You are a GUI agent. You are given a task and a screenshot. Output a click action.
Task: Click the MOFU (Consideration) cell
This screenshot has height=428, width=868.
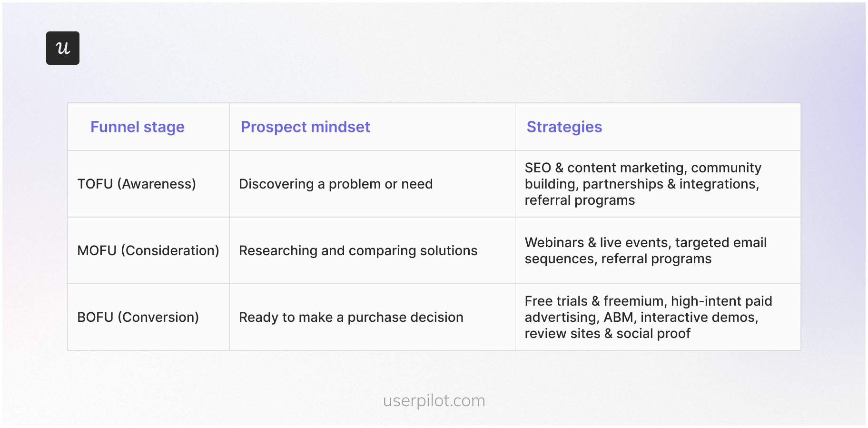click(148, 251)
